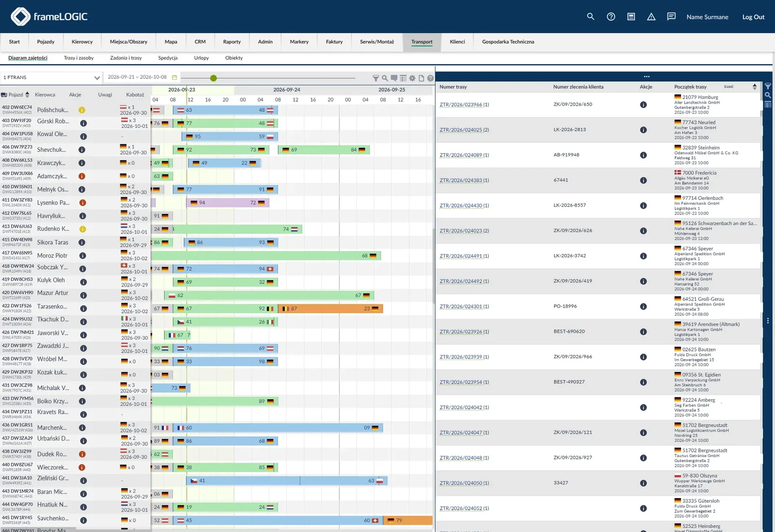Open columns configuration in the diagram toolbar

[403, 78]
